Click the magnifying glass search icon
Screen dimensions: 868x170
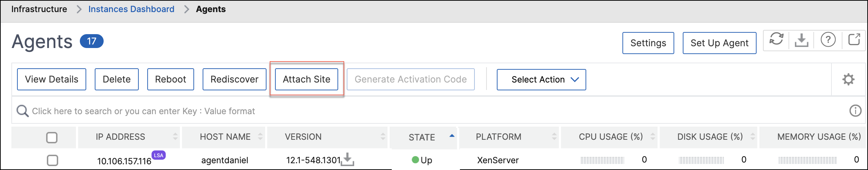[x=23, y=111]
